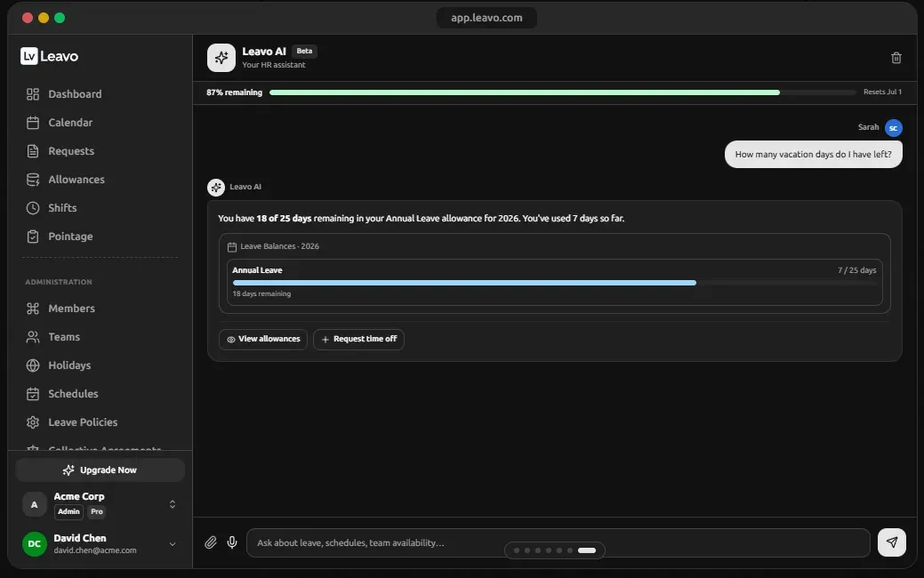Send message with paper plane button

coord(892,542)
